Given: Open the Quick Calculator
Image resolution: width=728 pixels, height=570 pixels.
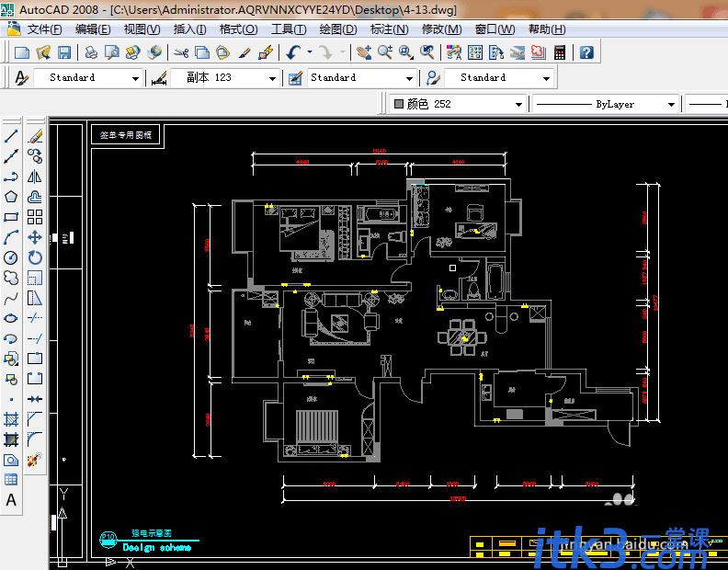Looking at the screenshot, I should pyautogui.click(x=560, y=52).
